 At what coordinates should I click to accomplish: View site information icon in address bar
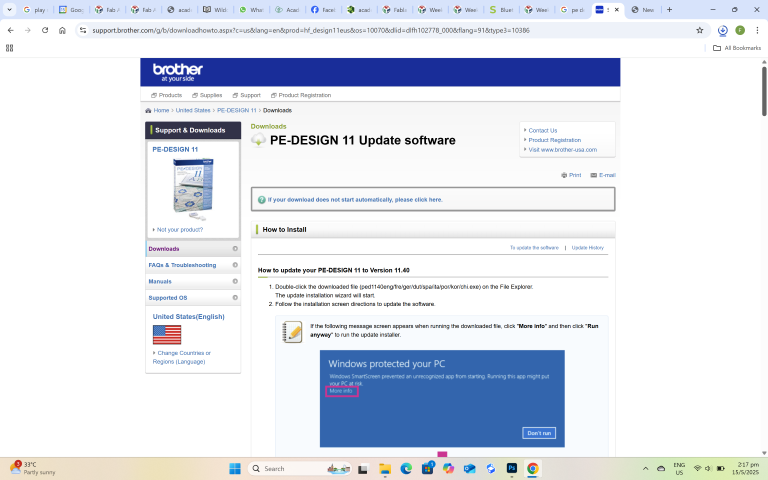pos(83,30)
